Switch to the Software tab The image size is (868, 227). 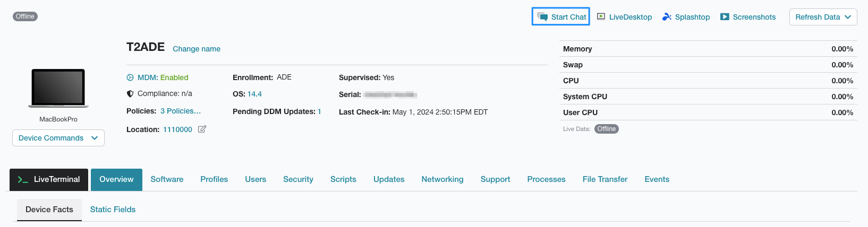pyautogui.click(x=167, y=179)
